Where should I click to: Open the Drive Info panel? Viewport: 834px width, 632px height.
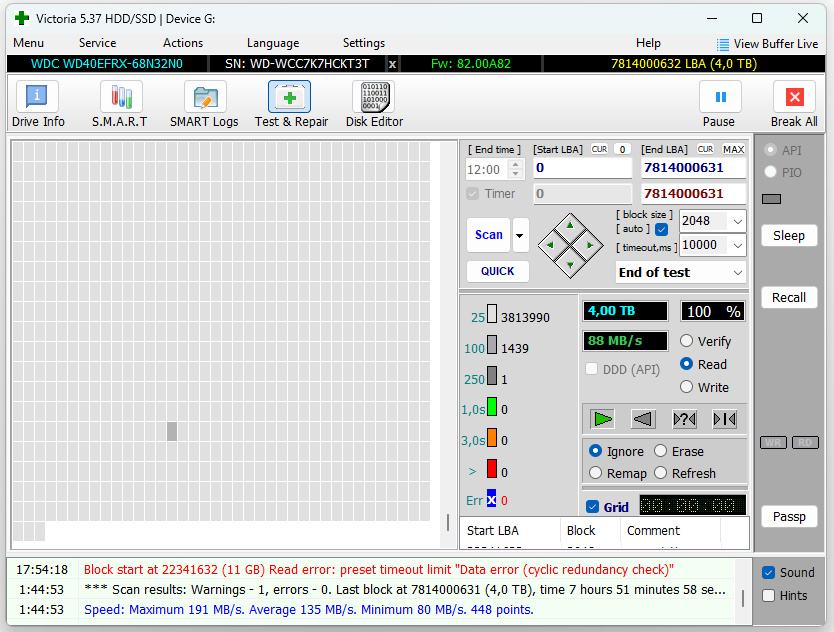tap(37, 97)
